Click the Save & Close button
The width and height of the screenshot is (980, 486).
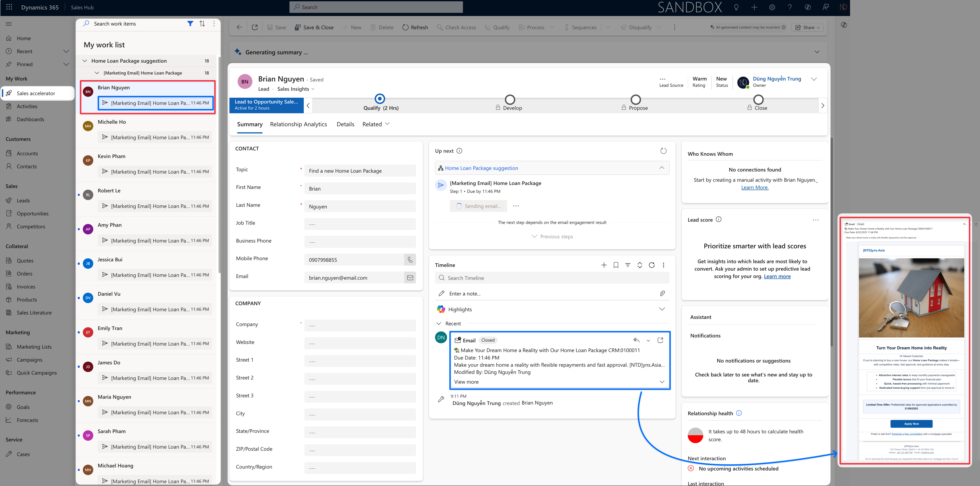click(x=314, y=27)
